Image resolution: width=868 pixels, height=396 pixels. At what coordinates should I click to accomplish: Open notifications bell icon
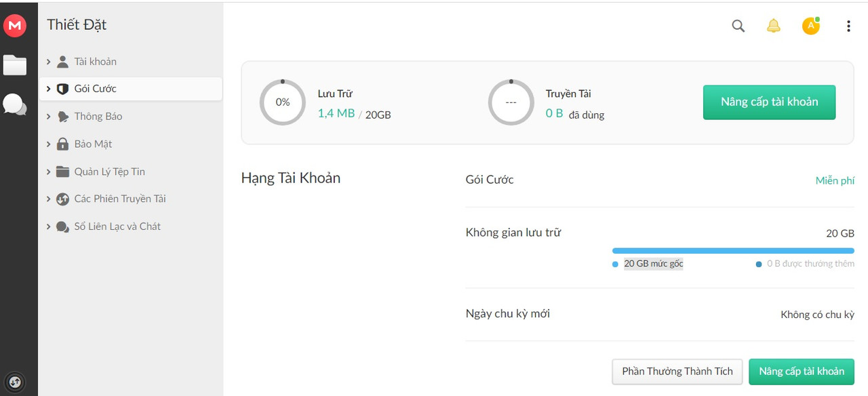[x=773, y=26]
